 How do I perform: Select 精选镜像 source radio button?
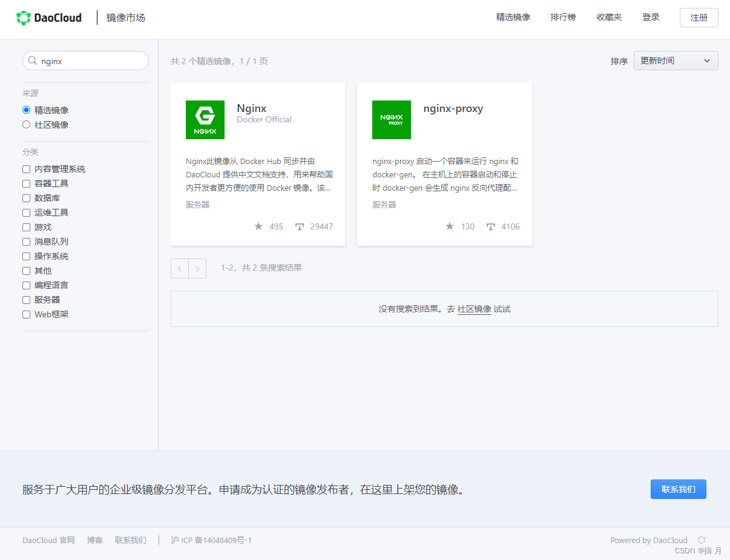tap(26, 110)
